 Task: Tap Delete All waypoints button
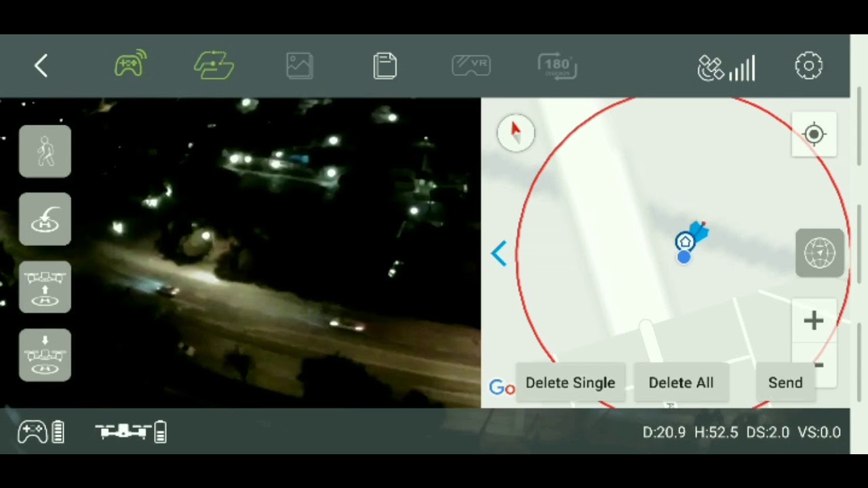point(681,383)
